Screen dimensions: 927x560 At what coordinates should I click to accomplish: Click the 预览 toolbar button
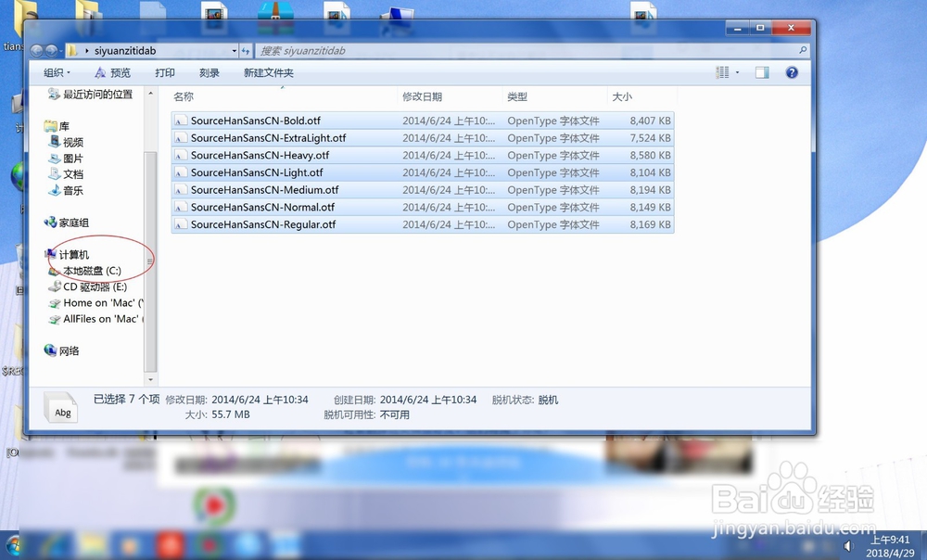click(113, 72)
